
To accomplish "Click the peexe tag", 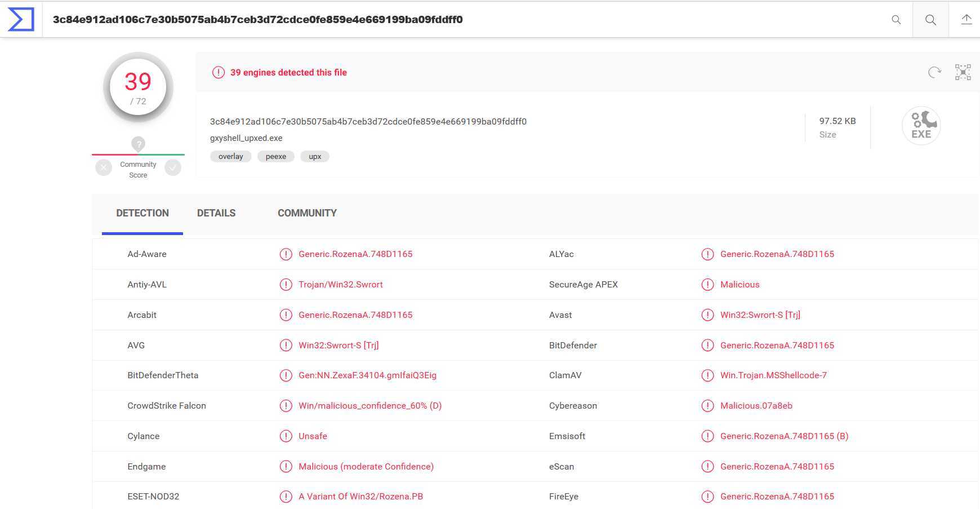I will [276, 157].
